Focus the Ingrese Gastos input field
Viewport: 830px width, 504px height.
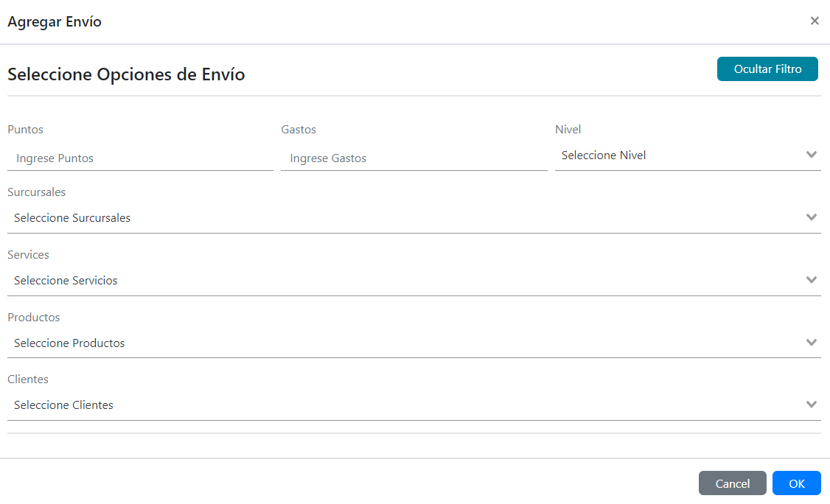[414, 158]
